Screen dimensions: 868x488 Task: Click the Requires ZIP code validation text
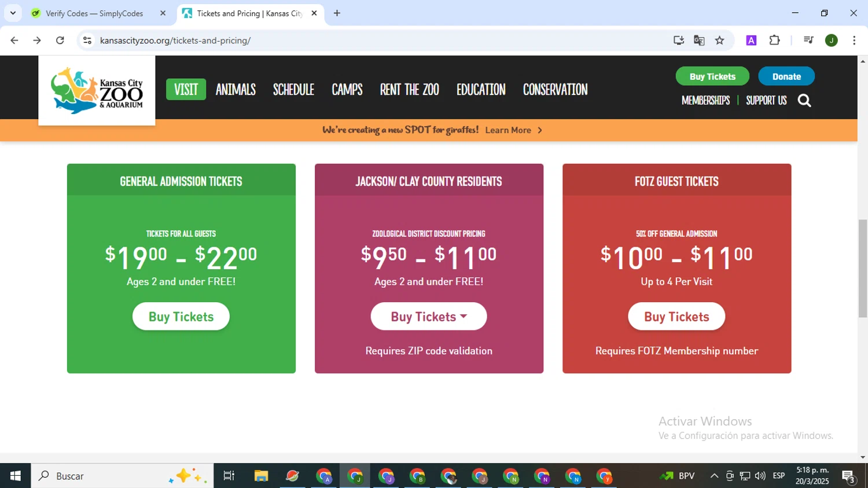pos(429,351)
